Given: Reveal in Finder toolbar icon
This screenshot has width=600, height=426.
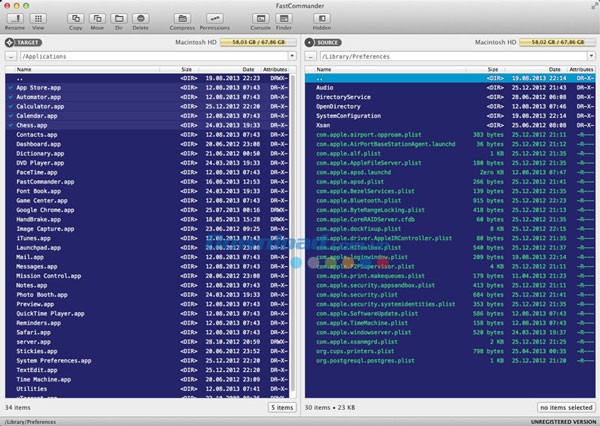Looking at the screenshot, I should [284, 18].
